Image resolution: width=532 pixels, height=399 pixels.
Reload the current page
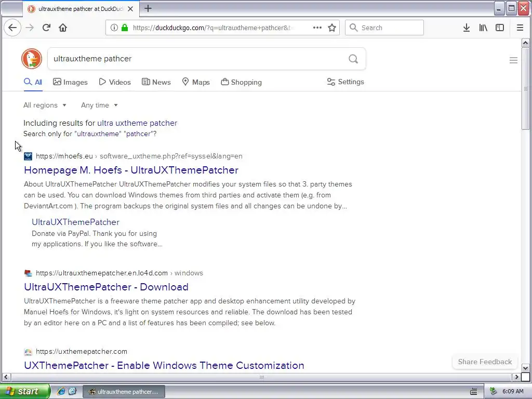click(46, 28)
